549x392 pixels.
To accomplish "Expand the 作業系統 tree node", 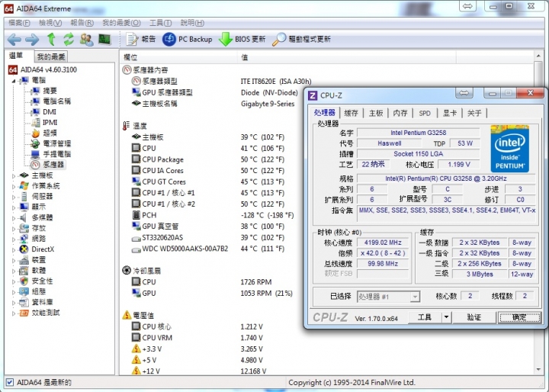I will 14,186.
